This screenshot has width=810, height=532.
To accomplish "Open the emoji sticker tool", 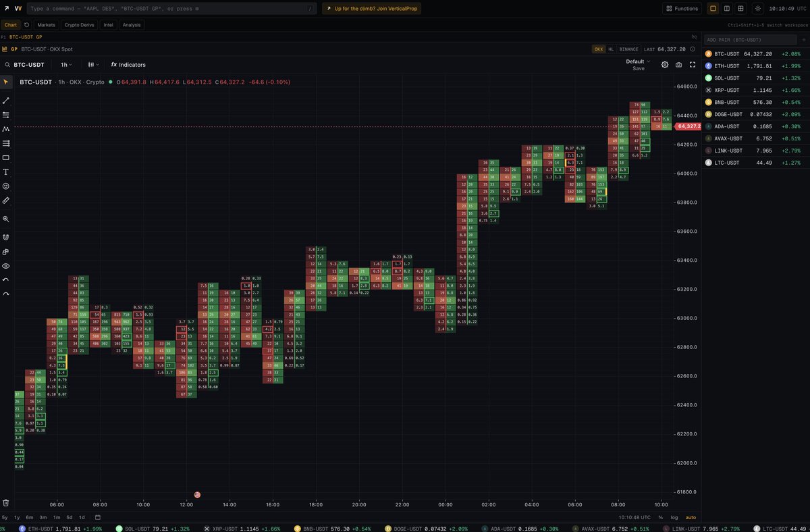I will [x=6, y=186].
